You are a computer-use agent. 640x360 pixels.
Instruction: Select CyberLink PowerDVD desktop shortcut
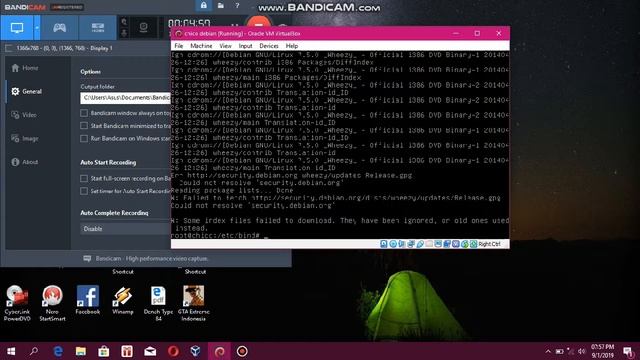[x=17, y=303]
